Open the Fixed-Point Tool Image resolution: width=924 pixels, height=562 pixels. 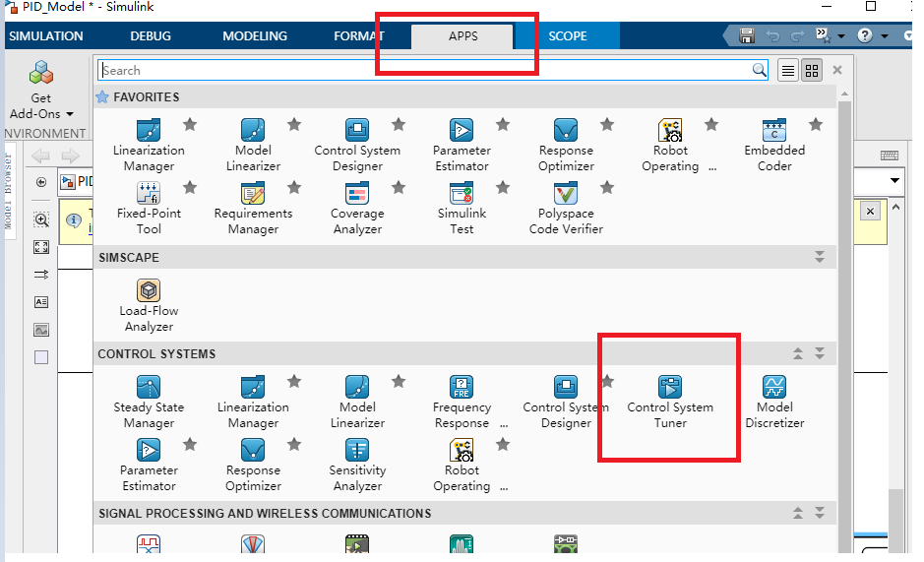click(149, 208)
